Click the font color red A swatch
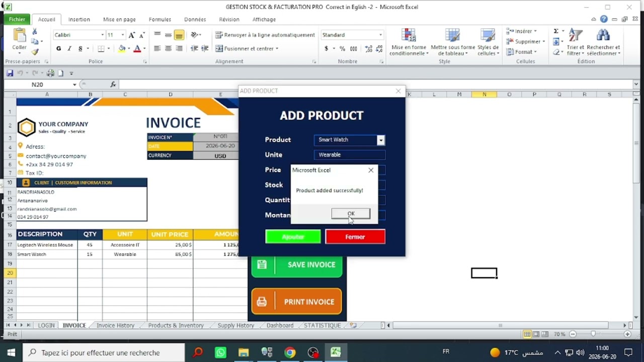This screenshot has height=362, width=644. click(x=137, y=49)
